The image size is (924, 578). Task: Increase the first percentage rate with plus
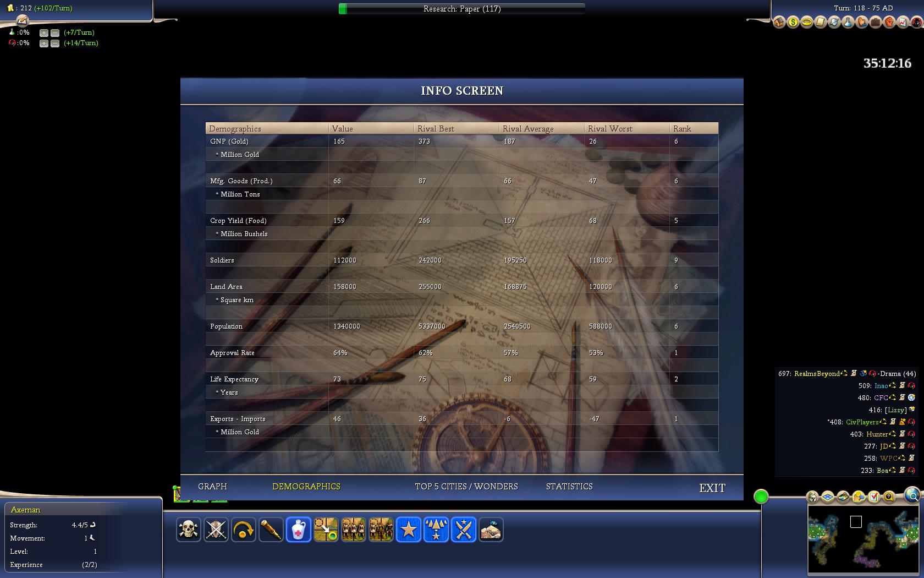point(44,33)
